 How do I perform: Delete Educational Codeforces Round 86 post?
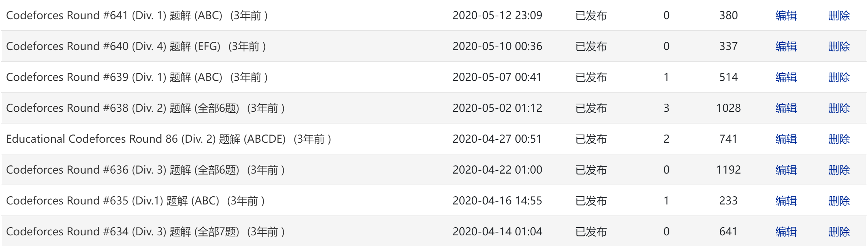pos(839,139)
